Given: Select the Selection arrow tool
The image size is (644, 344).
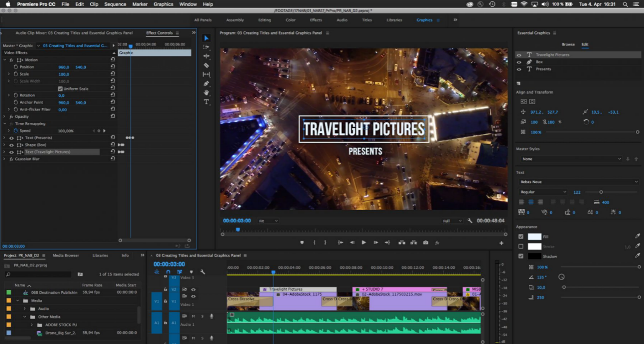Looking at the screenshot, I should point(206,38).
